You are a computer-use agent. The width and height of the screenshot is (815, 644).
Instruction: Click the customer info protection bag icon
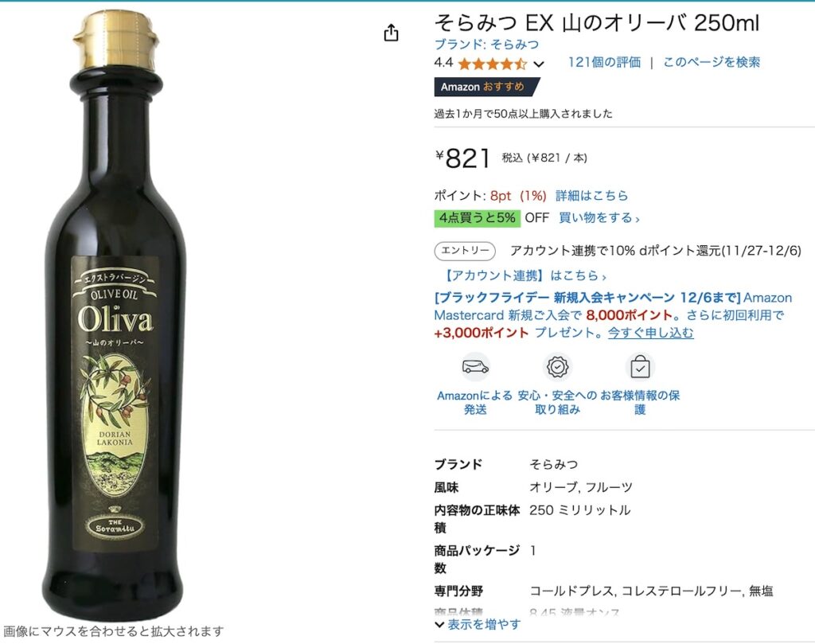coord(640,367)
